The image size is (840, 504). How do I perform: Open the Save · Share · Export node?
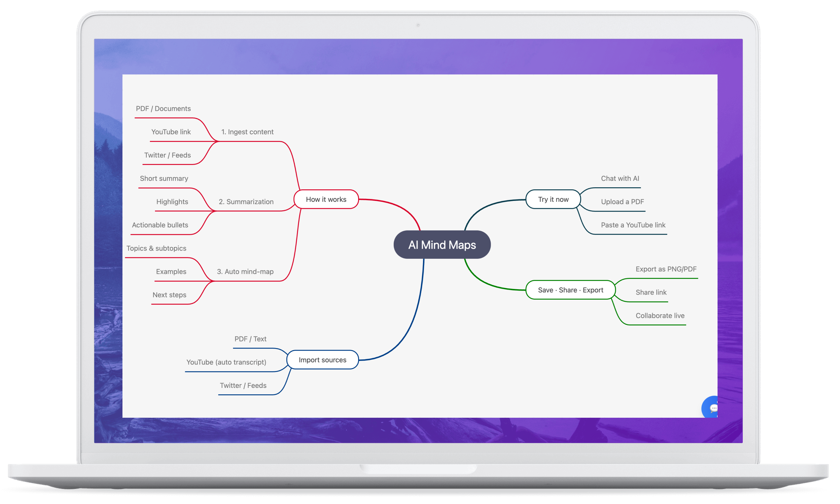571,290
